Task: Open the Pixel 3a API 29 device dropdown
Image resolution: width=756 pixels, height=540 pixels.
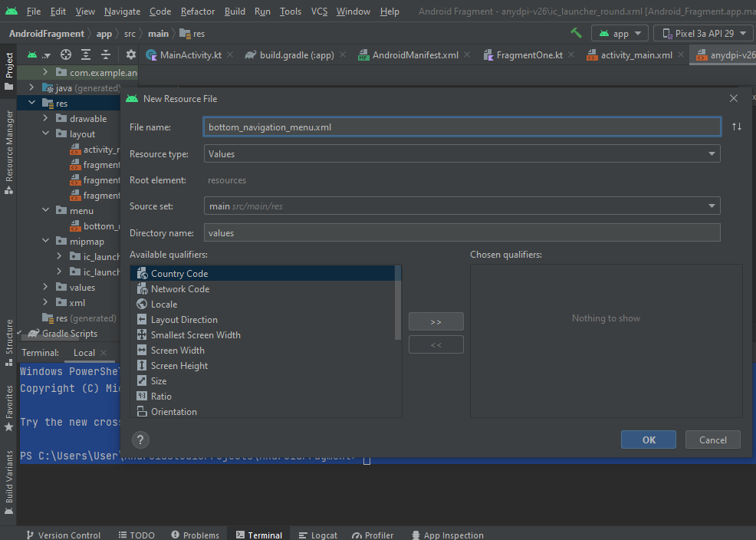Action: [703, 34]
